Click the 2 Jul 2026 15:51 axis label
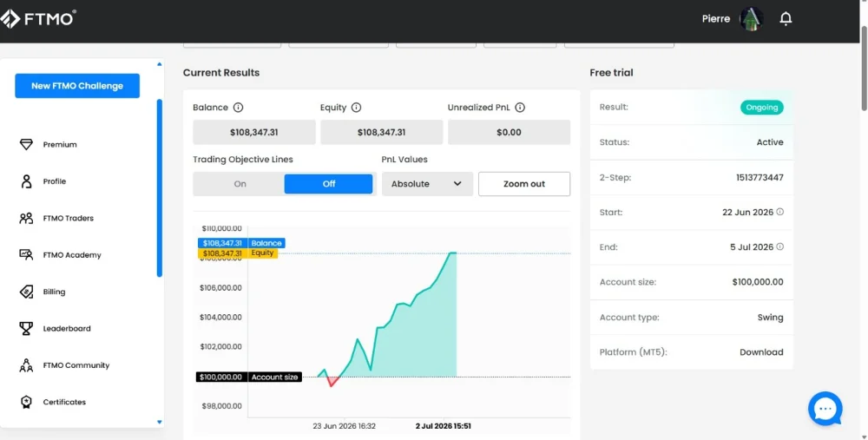 click(x=443, y=426)
